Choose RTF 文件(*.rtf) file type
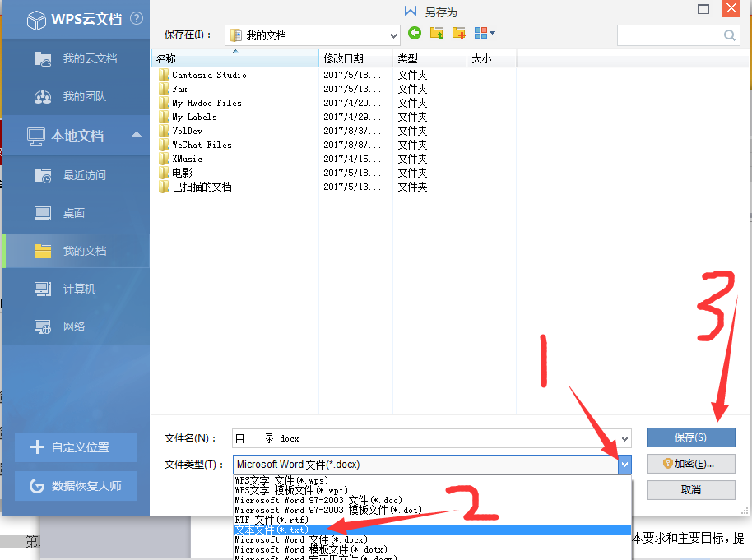The width and height of the screenshot is (752, 560). click(x=432, y=520)
